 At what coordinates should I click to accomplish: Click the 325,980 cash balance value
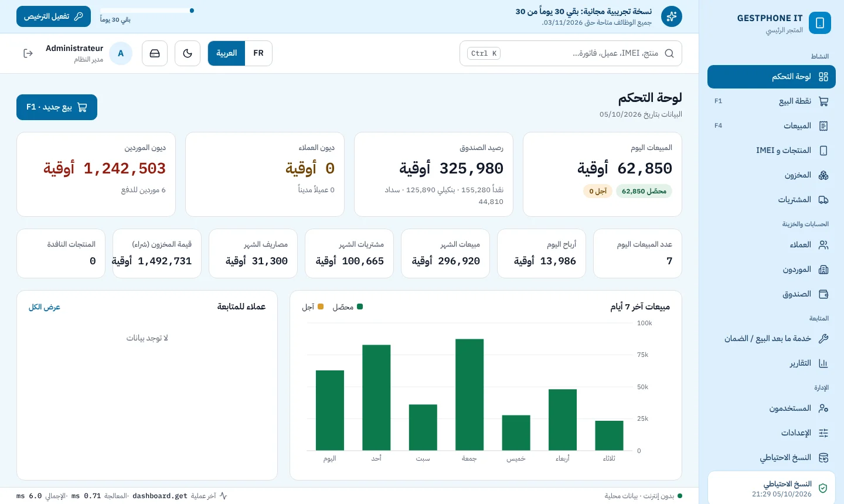451,169
